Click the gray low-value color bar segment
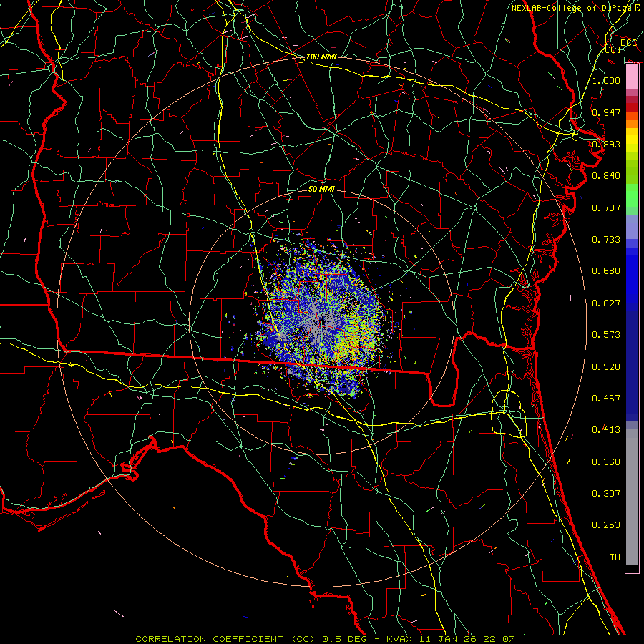Screen dimensions: 644x644 click(632, 497)
